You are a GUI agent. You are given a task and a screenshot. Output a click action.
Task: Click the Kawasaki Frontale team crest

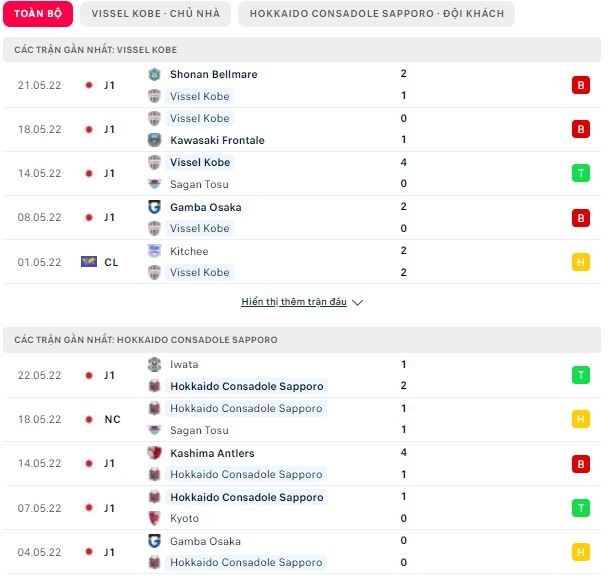coord(154,140)
